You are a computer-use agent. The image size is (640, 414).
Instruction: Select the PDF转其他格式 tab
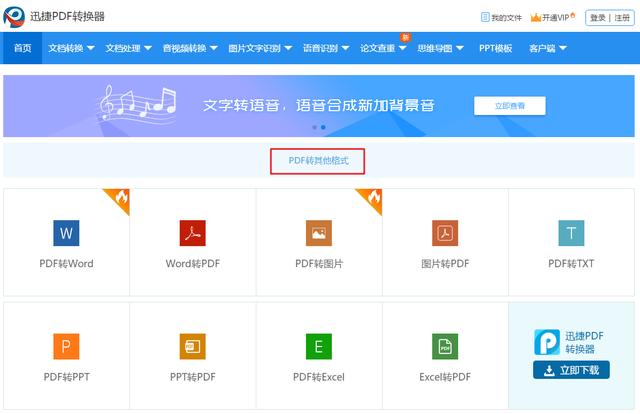(318, 161)
